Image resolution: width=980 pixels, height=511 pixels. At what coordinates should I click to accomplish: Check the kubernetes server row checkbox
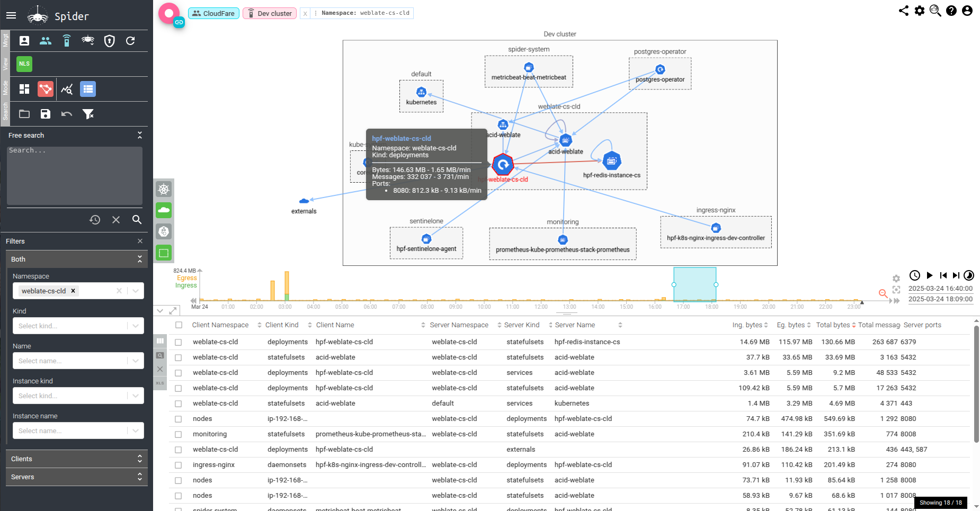pyautogui.click(x=179, y=404)
